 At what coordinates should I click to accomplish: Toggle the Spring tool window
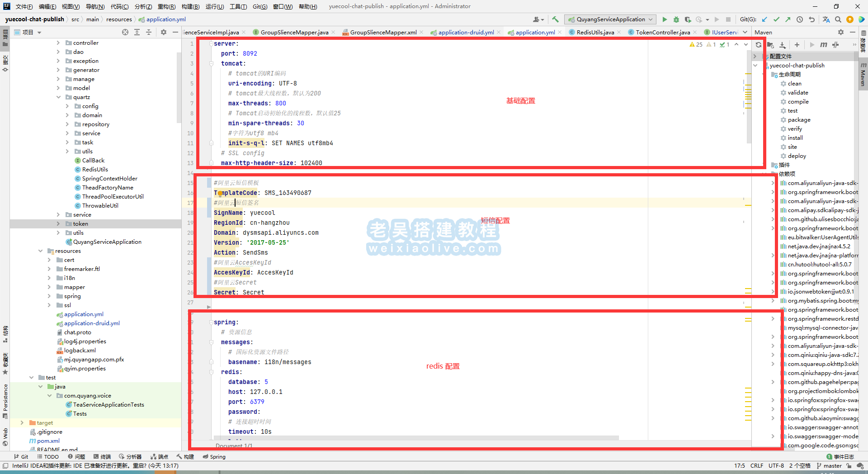(214, 457)
